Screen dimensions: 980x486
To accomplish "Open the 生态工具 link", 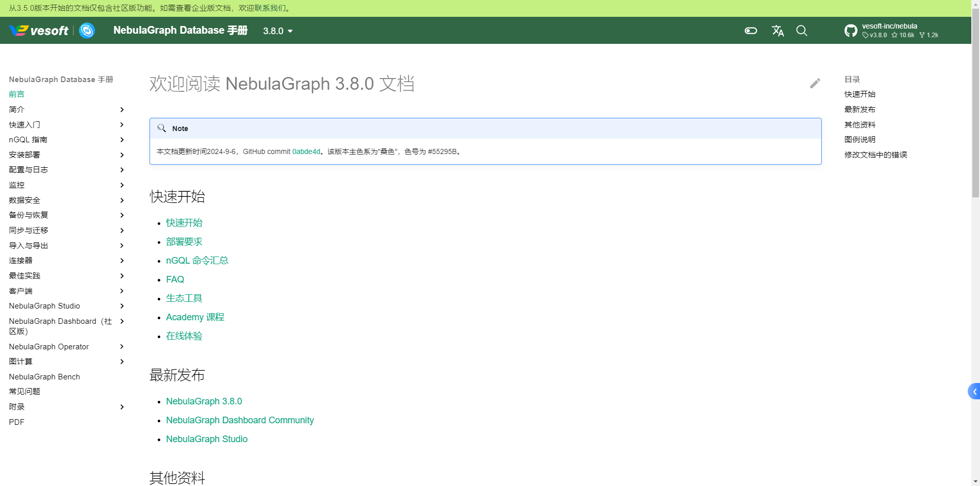I will [184, 298].
